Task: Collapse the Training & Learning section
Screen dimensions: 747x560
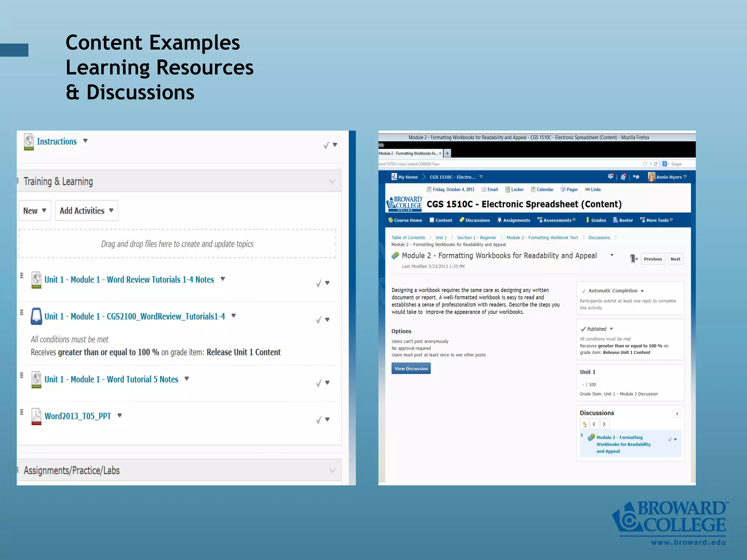Action: (x=332, y=181)
